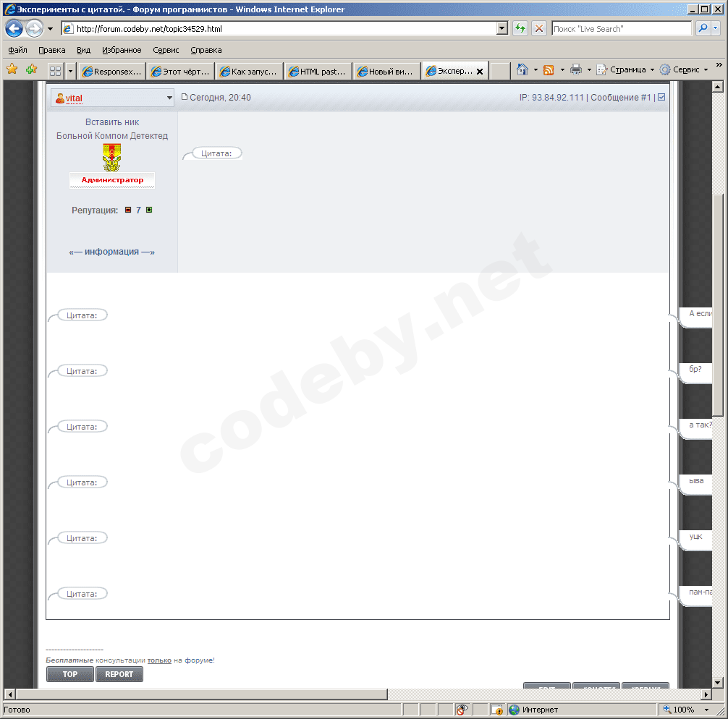Expand the Home button dropdown arrow
728x719 pixels.
[x=536, y=69]
